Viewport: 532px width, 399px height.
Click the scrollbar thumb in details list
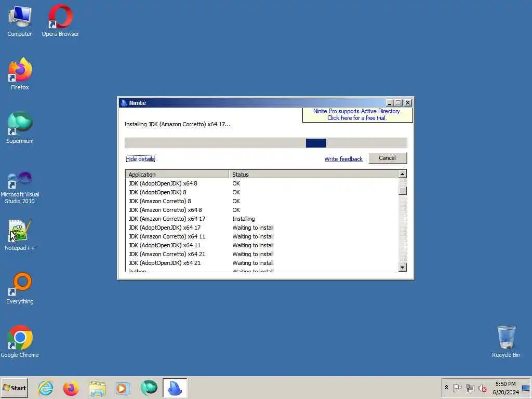point(403,191)
